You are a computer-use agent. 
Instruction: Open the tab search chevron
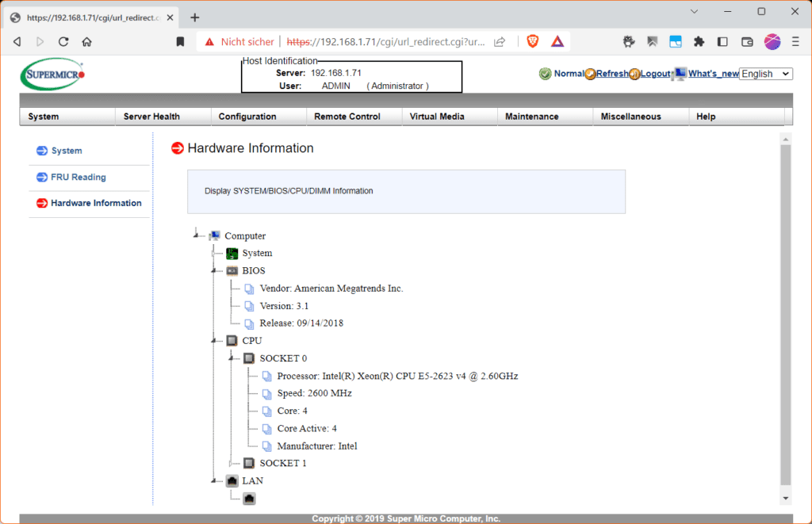[x=694, y=11]
